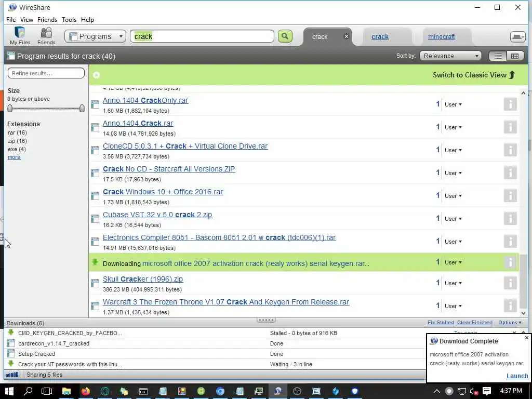
Task: Open the File menu
Action: 11,20
